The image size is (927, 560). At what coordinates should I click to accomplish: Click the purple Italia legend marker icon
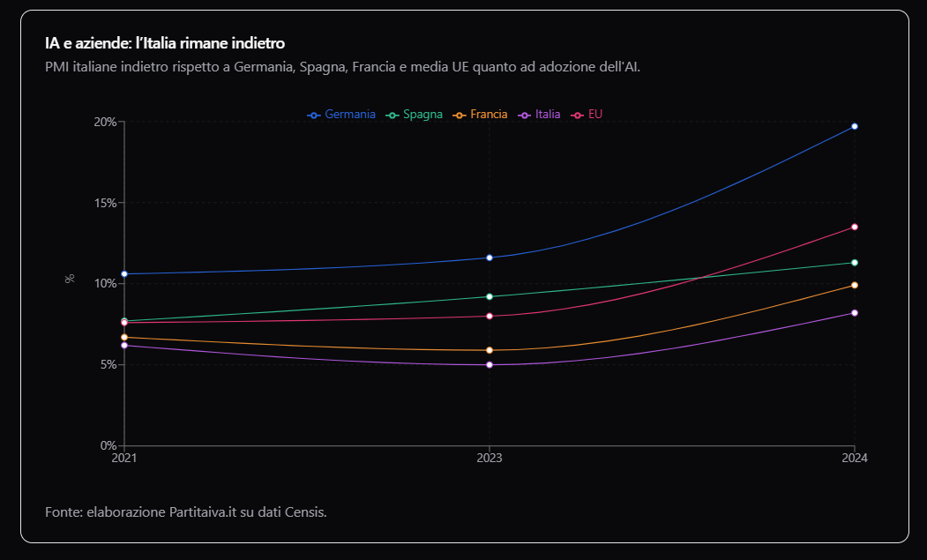[x=524, y=114]
